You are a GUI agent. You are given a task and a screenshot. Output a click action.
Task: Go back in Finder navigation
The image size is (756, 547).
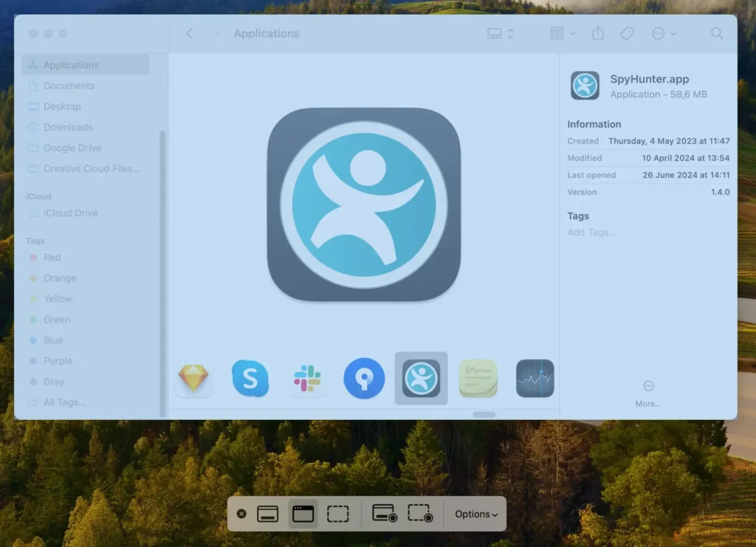(190, 33)
